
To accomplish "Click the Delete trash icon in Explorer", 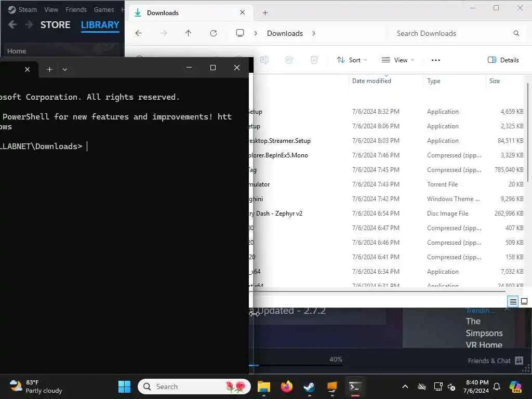I will (x=314, y=60).
